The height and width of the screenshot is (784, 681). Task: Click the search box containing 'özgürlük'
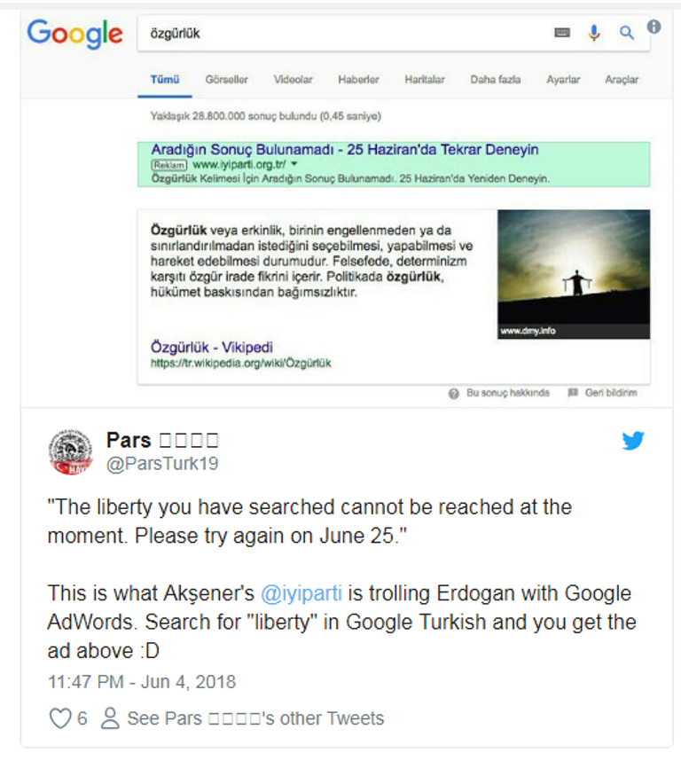(346, 33)
